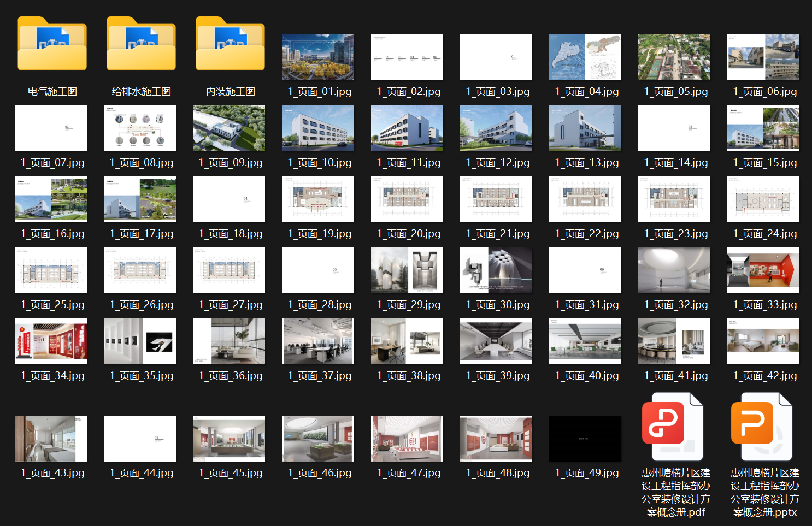Select thumbnail of 1_页面_06.jpg
Screen dimensions: 812x526
pos(763,57)
